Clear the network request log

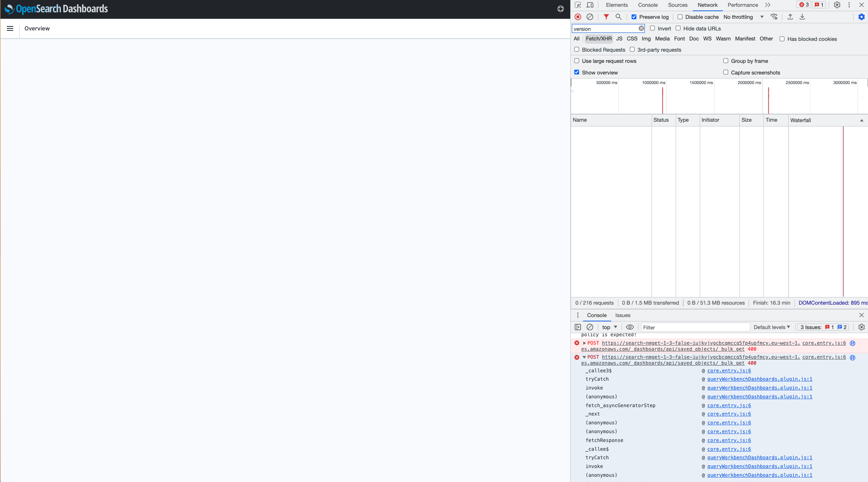(590, 17)
